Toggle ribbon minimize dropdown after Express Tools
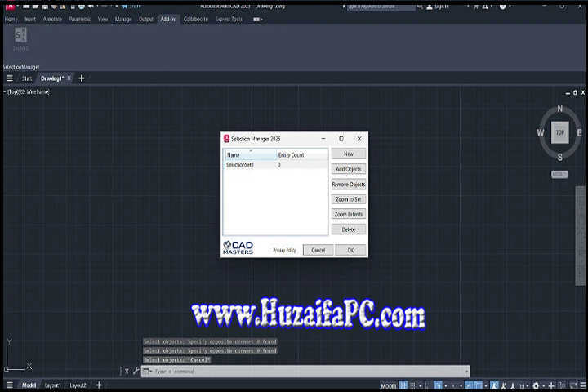This screenshot has height=392, width=588. click(x=257, y=19)
